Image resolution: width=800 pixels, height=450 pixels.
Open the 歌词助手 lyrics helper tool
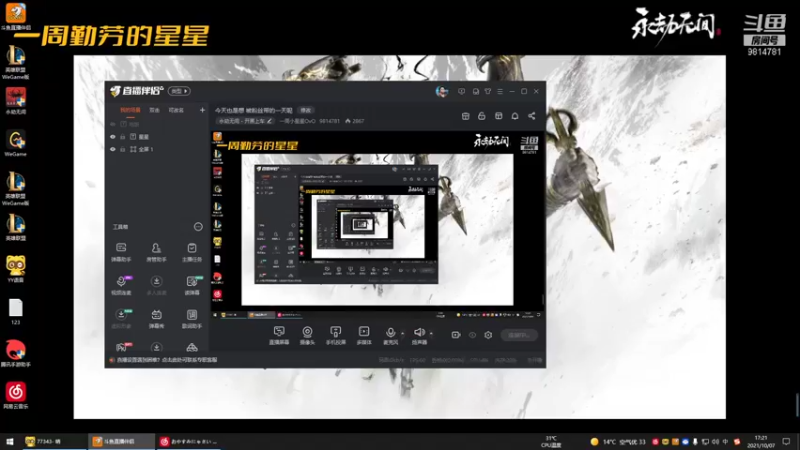(192, 318)
